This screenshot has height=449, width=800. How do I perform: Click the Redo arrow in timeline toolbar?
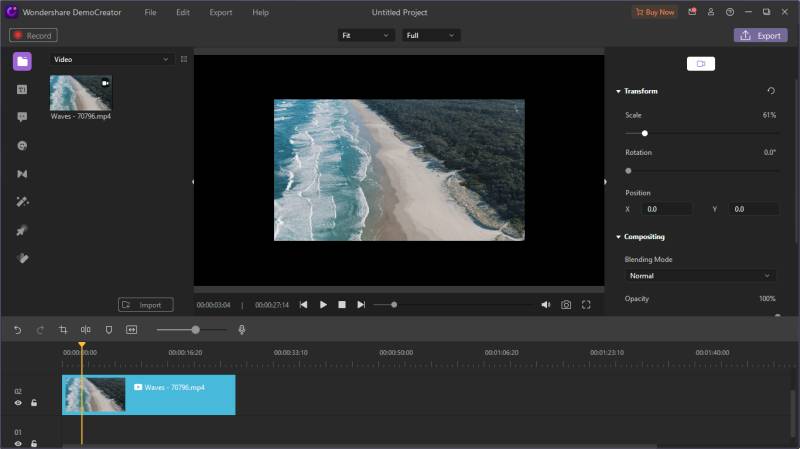tap(40, 330)
